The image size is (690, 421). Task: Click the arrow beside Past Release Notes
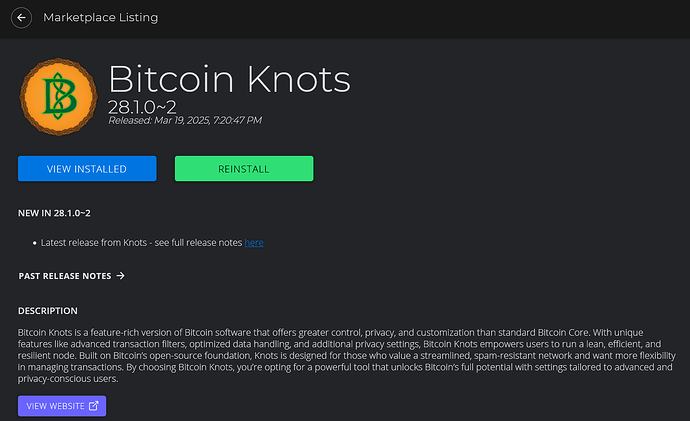click(121, 276)
